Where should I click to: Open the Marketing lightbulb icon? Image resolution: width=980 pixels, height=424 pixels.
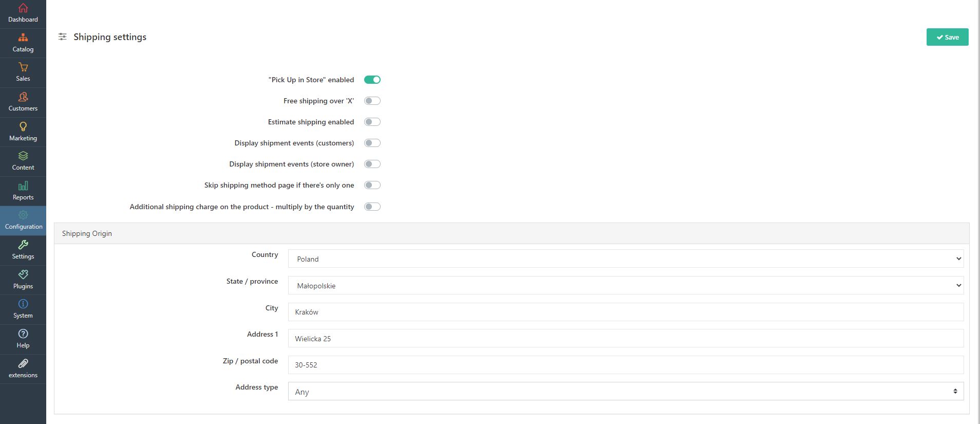click(23, 126)
